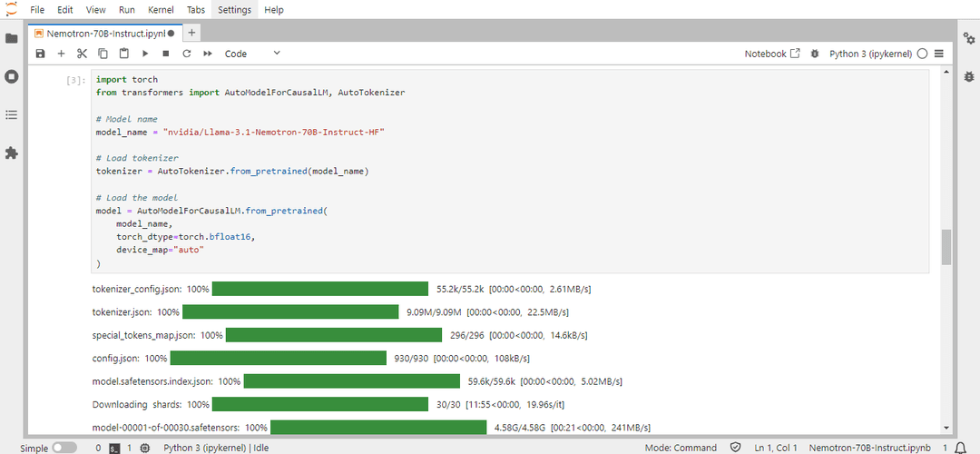Open the Run menu
The height and width of the screenshot is (454, 980).
coord(127,9)
